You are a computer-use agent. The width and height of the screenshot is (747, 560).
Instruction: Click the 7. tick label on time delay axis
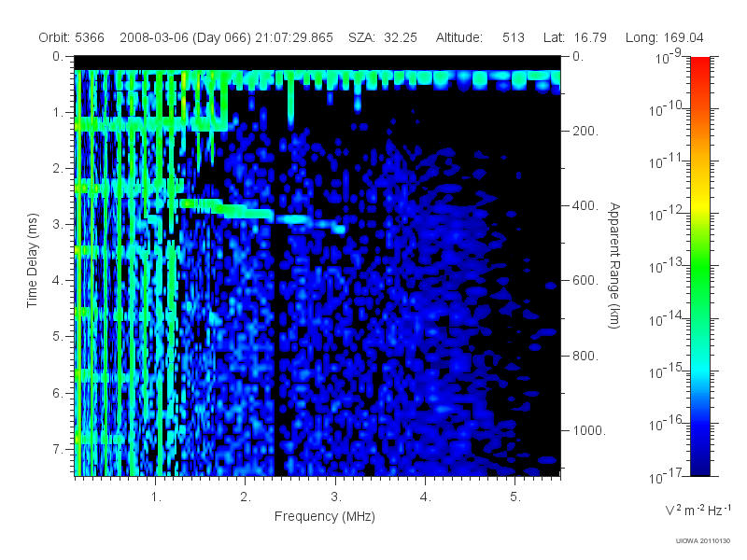[x=58, y=449]
